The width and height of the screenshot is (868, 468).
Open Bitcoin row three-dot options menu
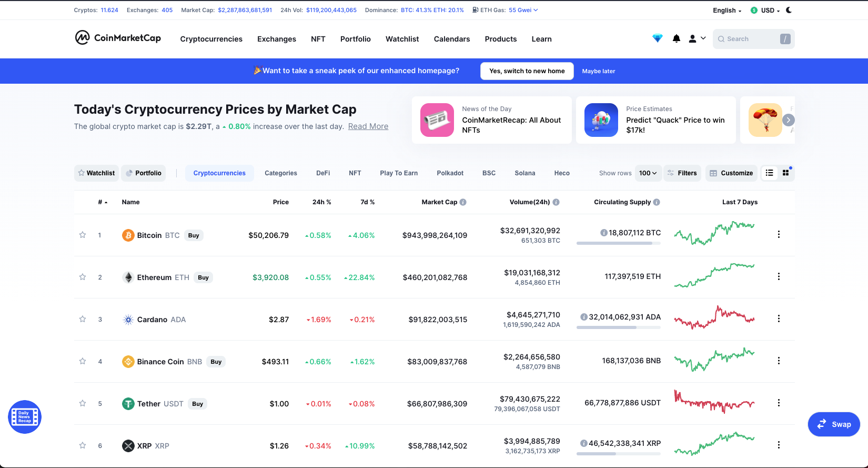coord(779,234)
